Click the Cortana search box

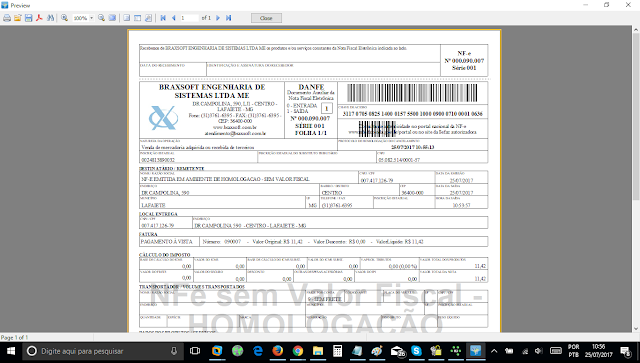tap(102, 351)
